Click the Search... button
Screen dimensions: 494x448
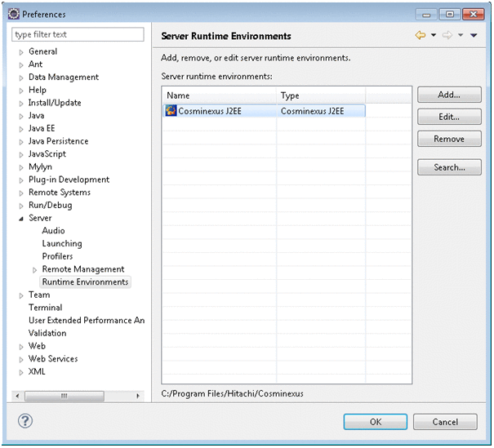[449, 167]
